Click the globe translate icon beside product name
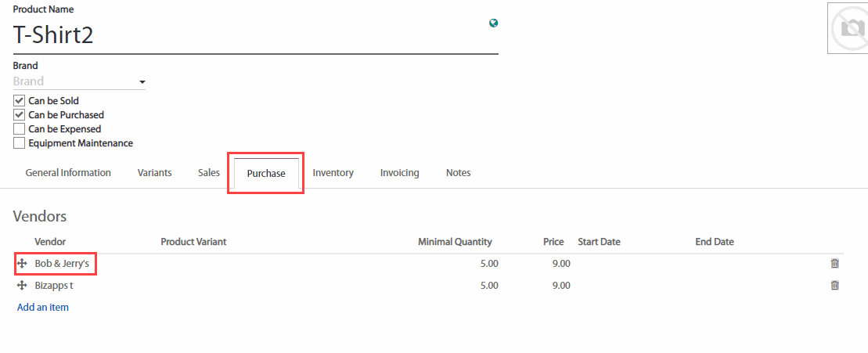Image resolution: width=868 pixels, height=353 pixels. click(493, 23)
